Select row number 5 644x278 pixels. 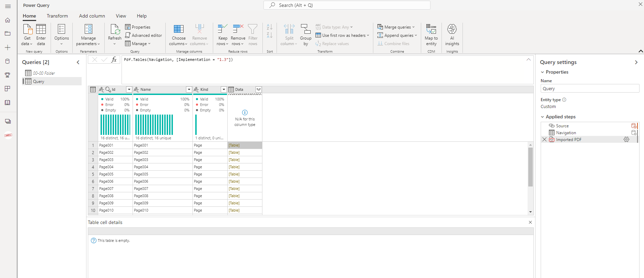point(93,174)
